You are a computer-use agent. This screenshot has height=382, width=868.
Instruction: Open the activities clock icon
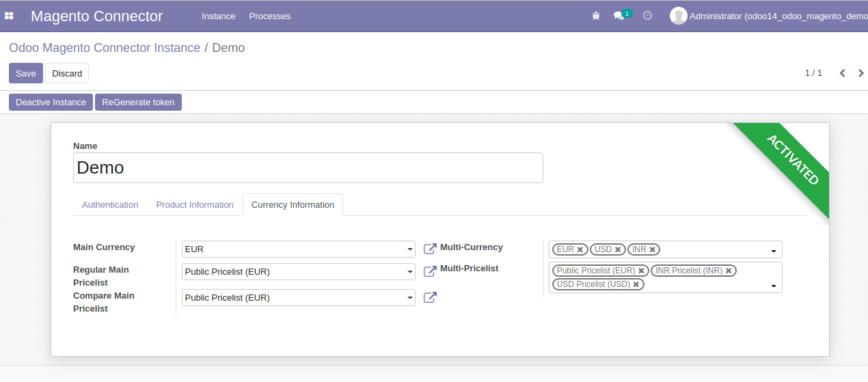point(648,16)
